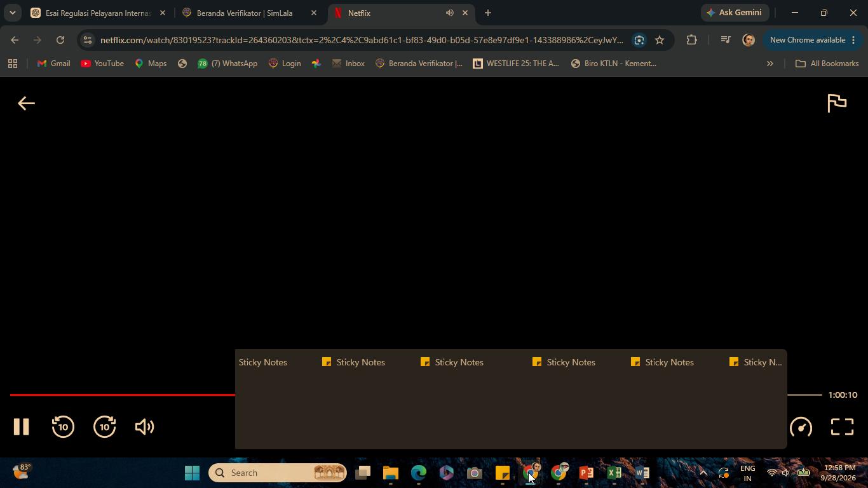868x488 pixels.
Task: Rewind the video 10 seconds
Action: pyautogui.click(x=63, y=427)
